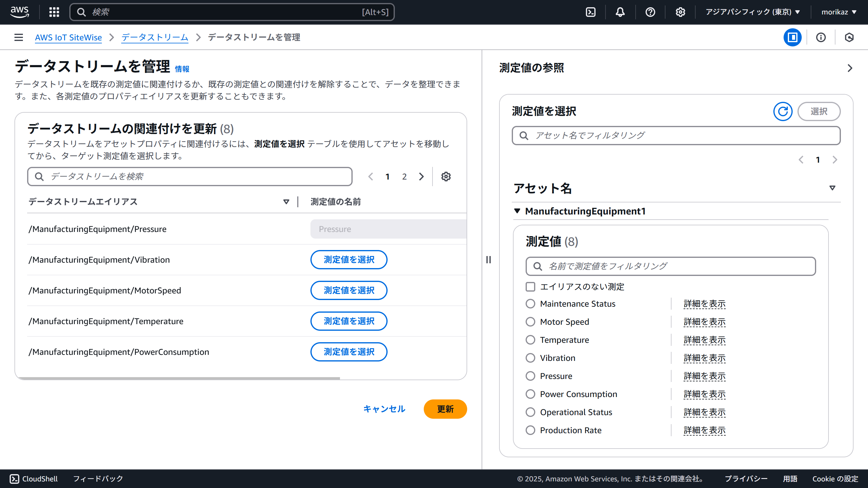
Task: Open the help question mark menu
Action: point(650,12)
